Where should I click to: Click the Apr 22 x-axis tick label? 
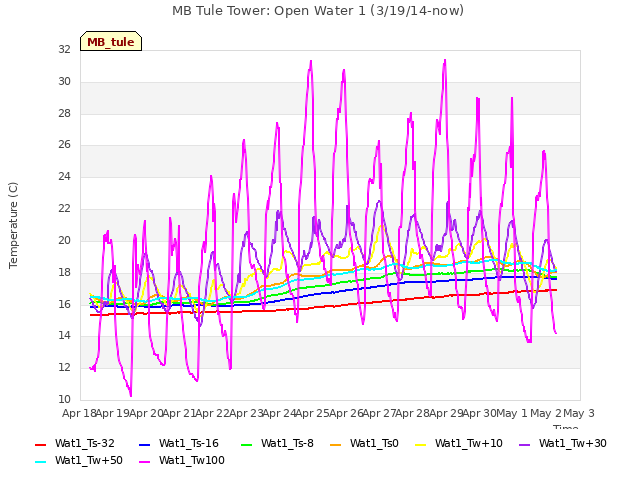pyautogui.click(x=212, y=413)
